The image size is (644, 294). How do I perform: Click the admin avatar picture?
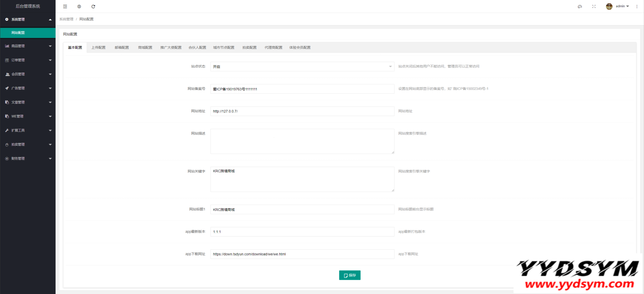(x=609, y=6)
